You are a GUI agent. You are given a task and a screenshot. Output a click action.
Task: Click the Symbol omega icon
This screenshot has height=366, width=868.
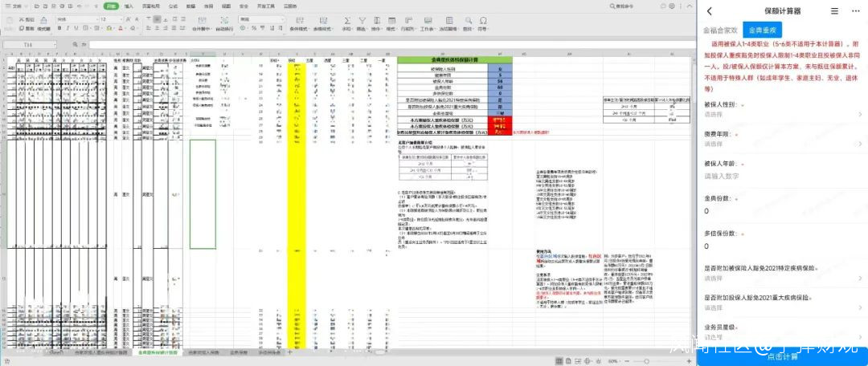(x=483, y=20)
